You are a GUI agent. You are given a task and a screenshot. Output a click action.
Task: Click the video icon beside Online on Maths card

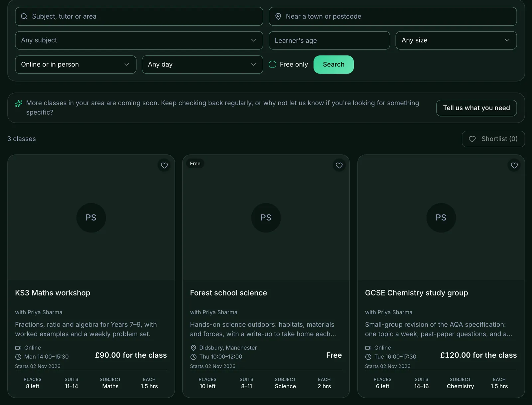[x=18, y=348]
